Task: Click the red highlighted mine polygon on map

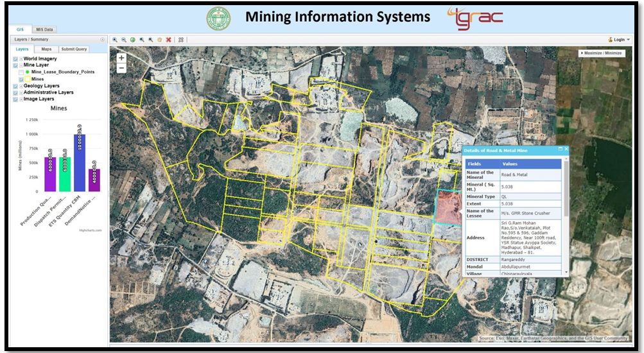Action: tap(448, 207)
